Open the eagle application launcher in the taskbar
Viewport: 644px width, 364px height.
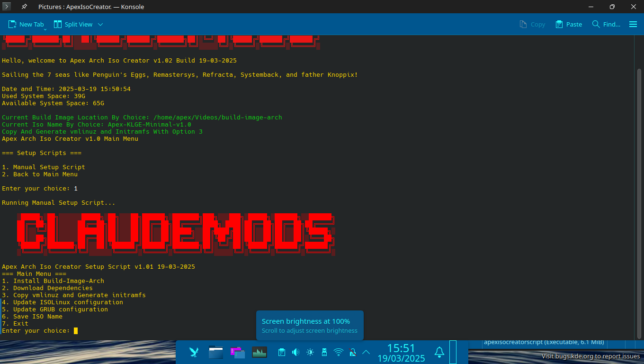pos(194,352)
